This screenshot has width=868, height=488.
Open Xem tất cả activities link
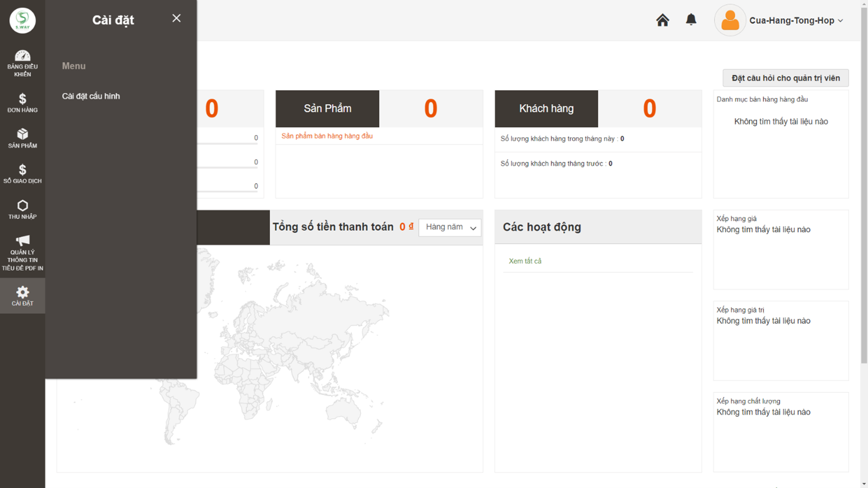(524, 261)
